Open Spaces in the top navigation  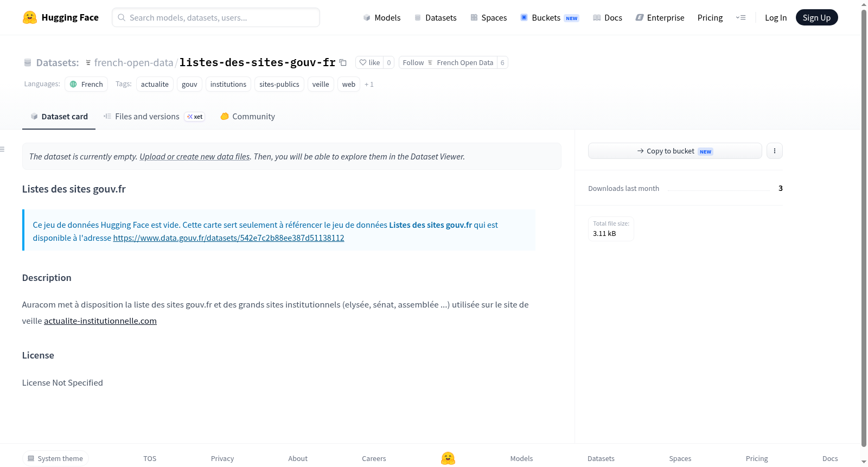pos(488,17)
